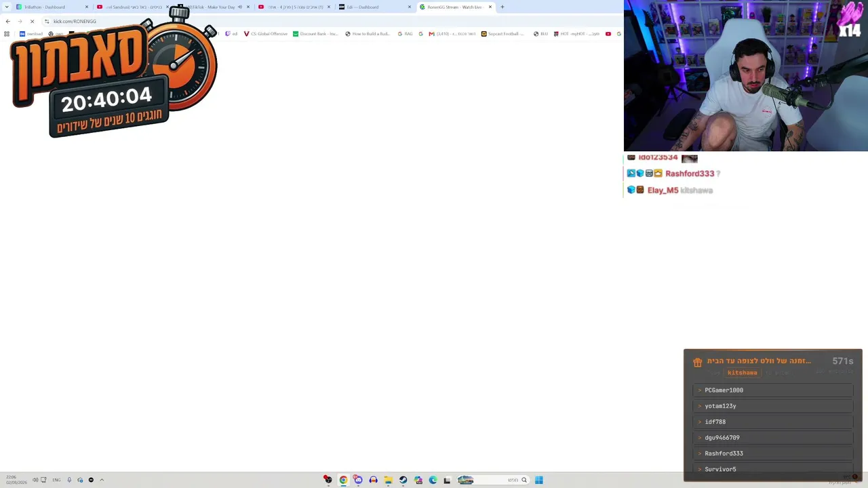Select Survivor5 in the giveaway list
868x488 pixels.
pos(772,469)
